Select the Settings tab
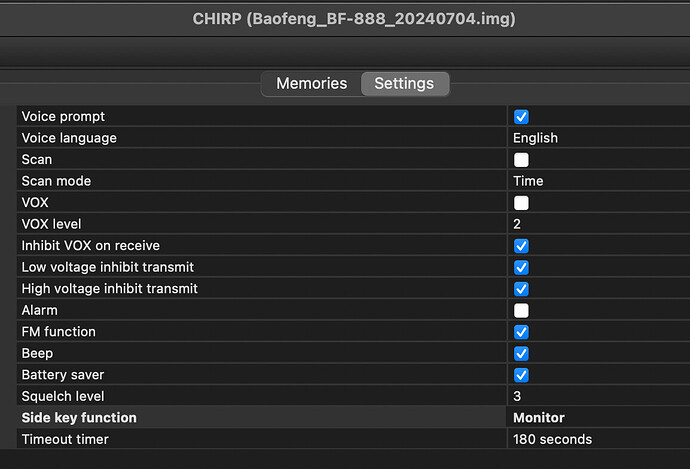690x469 pixels. [404, 84]
